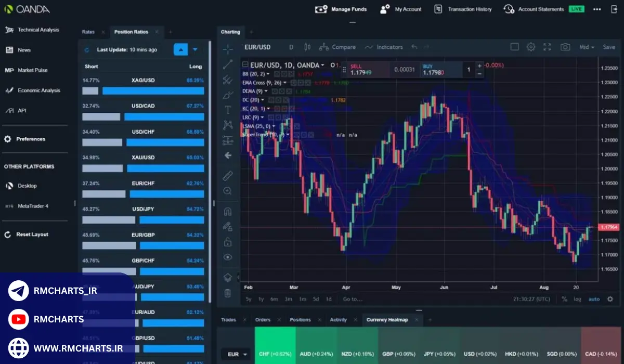Remove all drawings with trash icon
Screen dimensions: 624x364
(x=227, y=293)
